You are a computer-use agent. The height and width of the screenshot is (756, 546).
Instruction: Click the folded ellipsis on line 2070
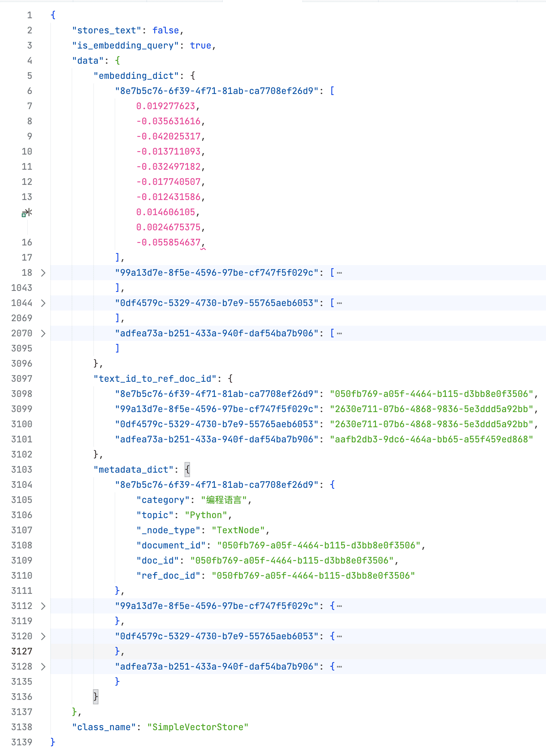339,334
